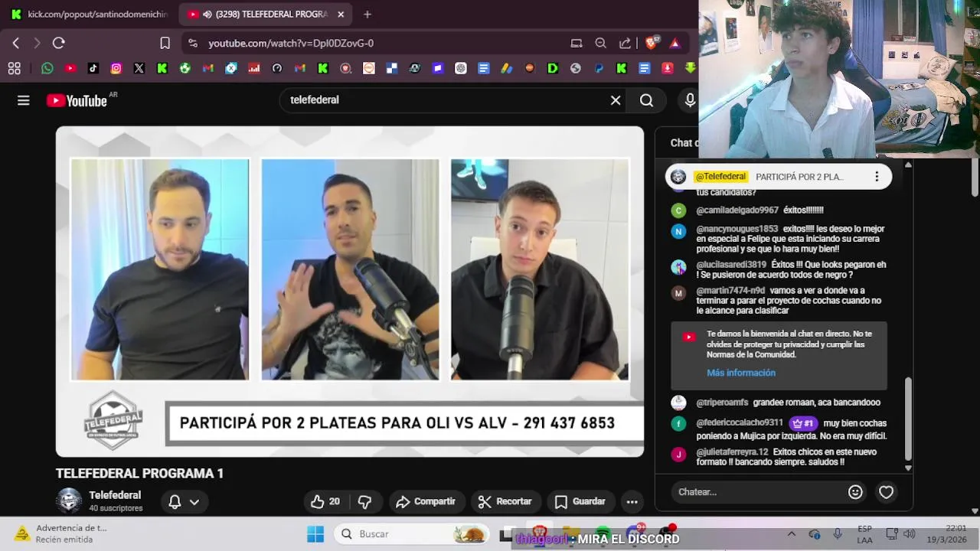Switch to the kick.com popout tab

[x=90, y=15]
